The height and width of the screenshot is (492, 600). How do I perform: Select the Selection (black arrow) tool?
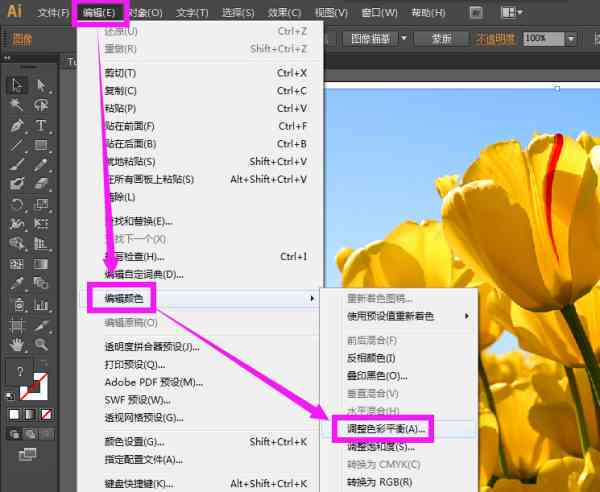[x=17, y=85]
